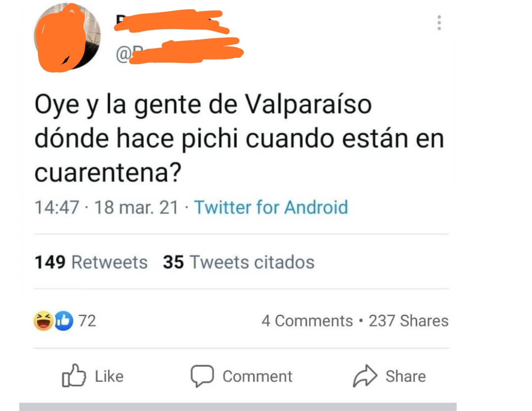Viewport: 532px width, 411px height.
Task: Click the redacted display name
Action: [x=171, y=21]
